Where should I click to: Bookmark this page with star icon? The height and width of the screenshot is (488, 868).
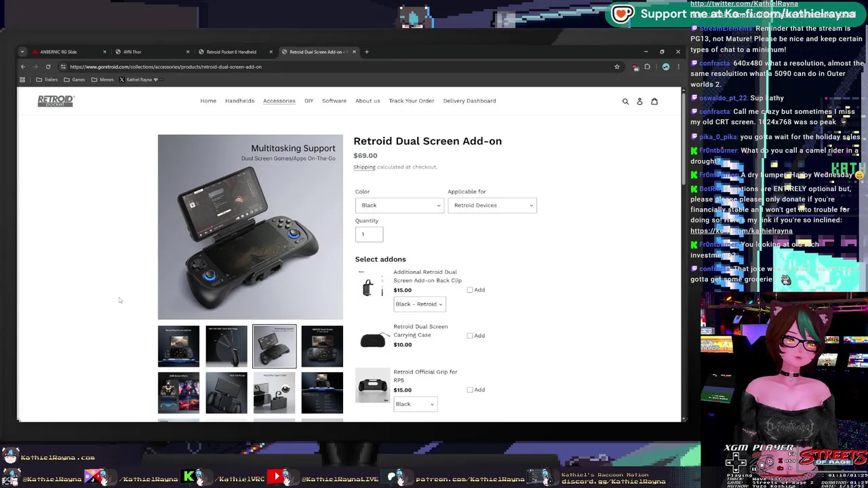(616, 66)
